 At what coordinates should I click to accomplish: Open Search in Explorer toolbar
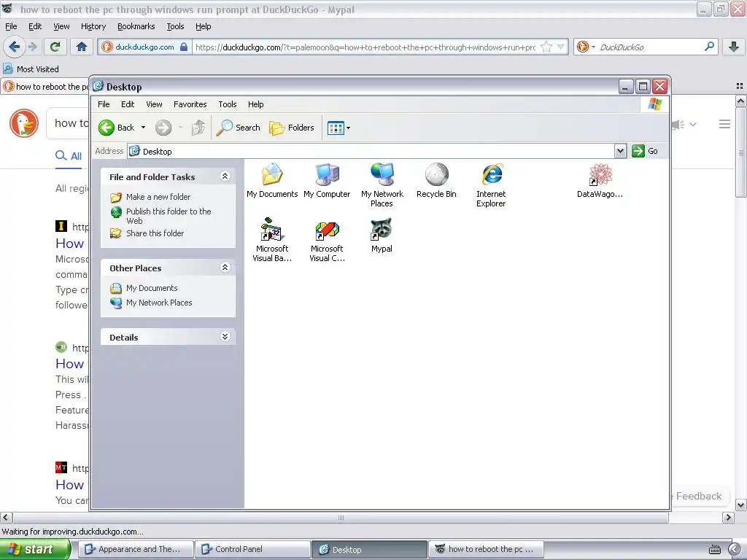click(238, 128)
